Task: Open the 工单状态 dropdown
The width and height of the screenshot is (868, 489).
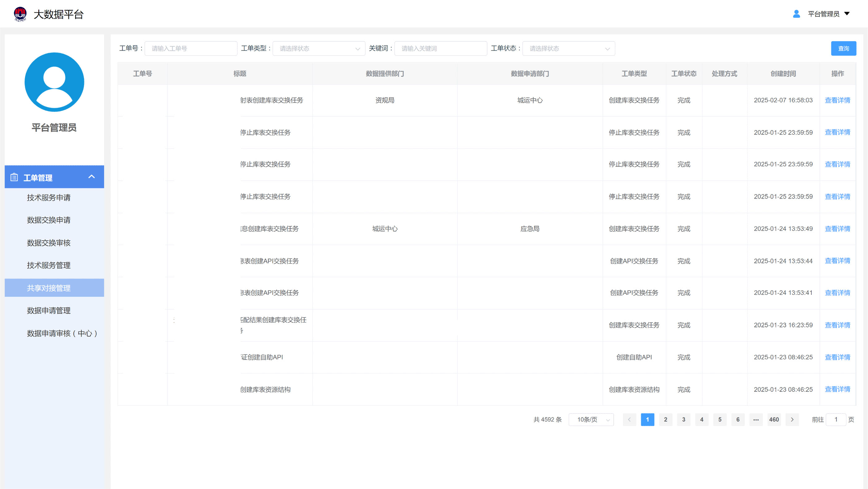Action: [x=569, y=49]
